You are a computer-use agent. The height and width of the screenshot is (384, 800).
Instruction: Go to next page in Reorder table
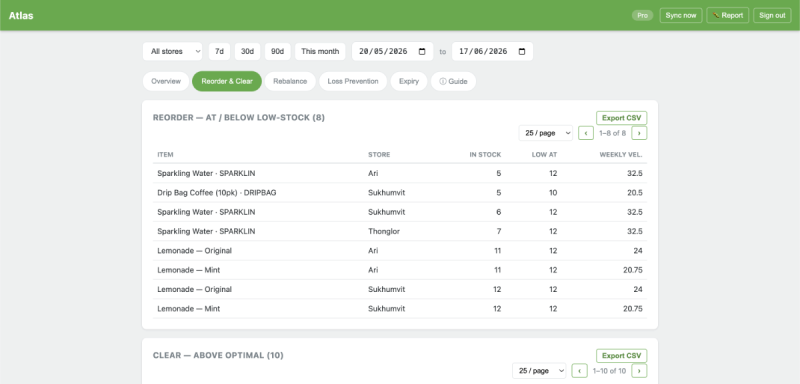click(x=639, y=133)
